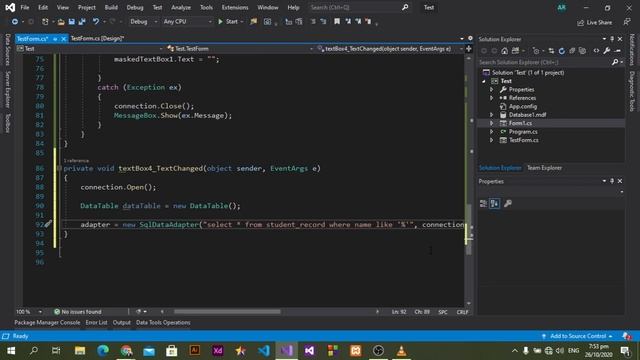Click the Property Pages wrench icon in Properties panel

click(x=508, y=203)
